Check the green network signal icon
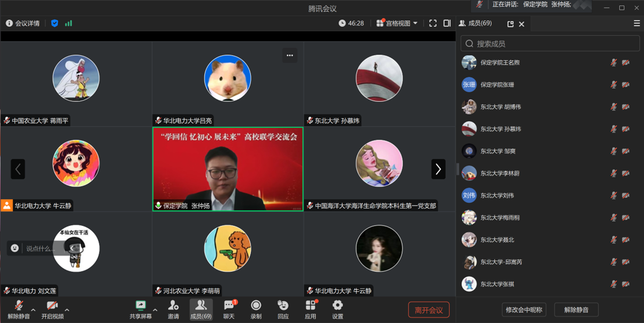644x323 pixels. click(x=69, y=23)
